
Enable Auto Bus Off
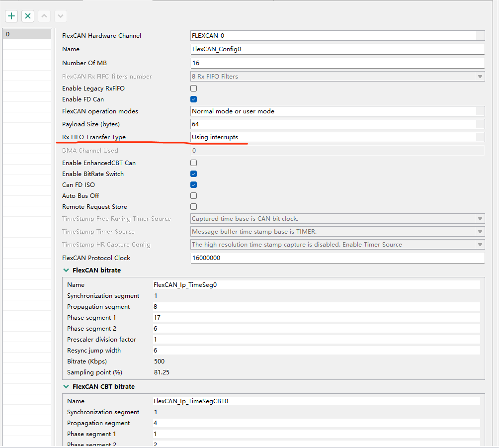pyautogui.click(x=193, y=195)
